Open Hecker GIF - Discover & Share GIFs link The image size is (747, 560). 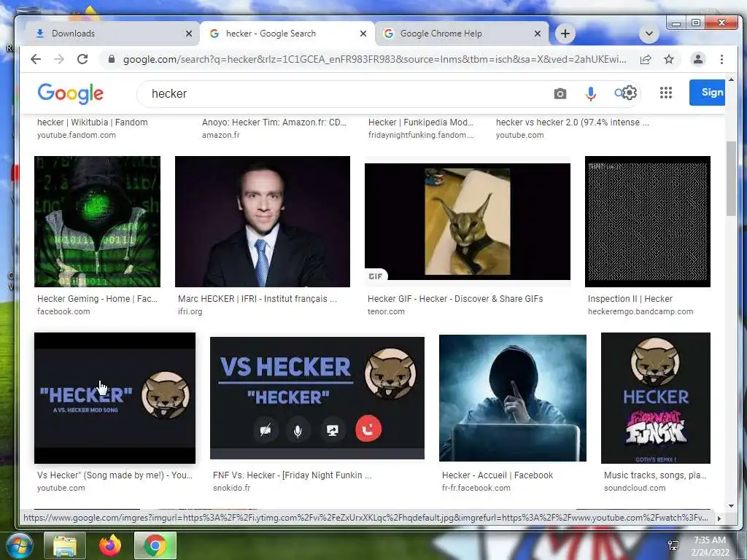pyautogui.click(x=455, y=299)
